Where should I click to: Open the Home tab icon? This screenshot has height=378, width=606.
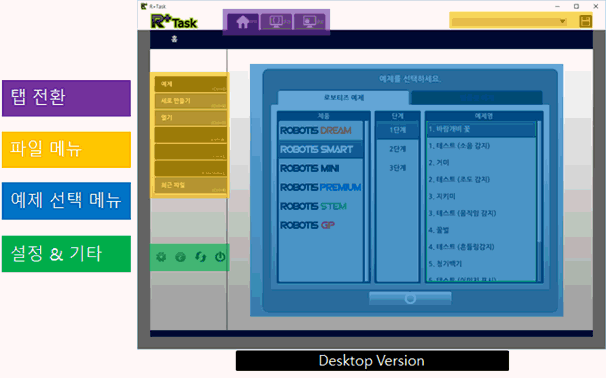(x=243, y=22)
